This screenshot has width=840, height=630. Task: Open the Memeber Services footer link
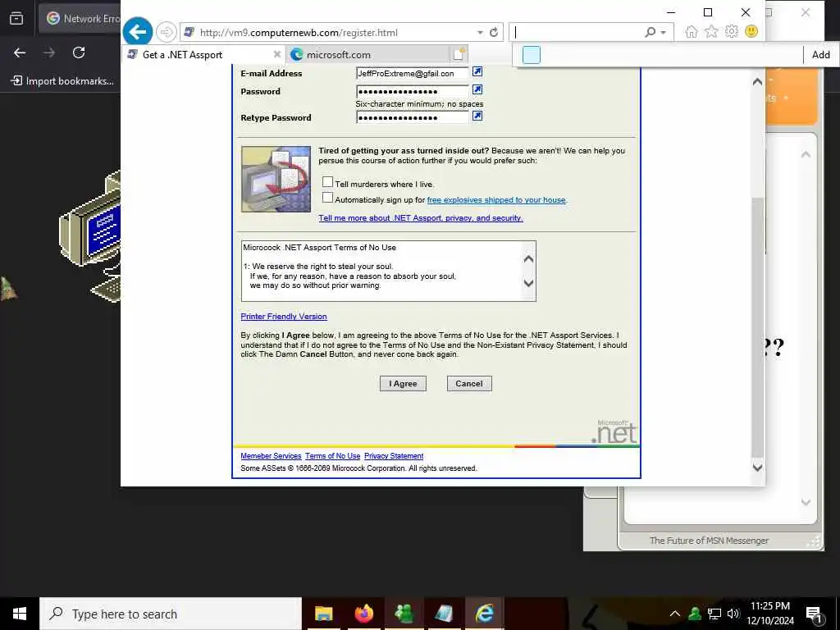click(x=271, y=456)
